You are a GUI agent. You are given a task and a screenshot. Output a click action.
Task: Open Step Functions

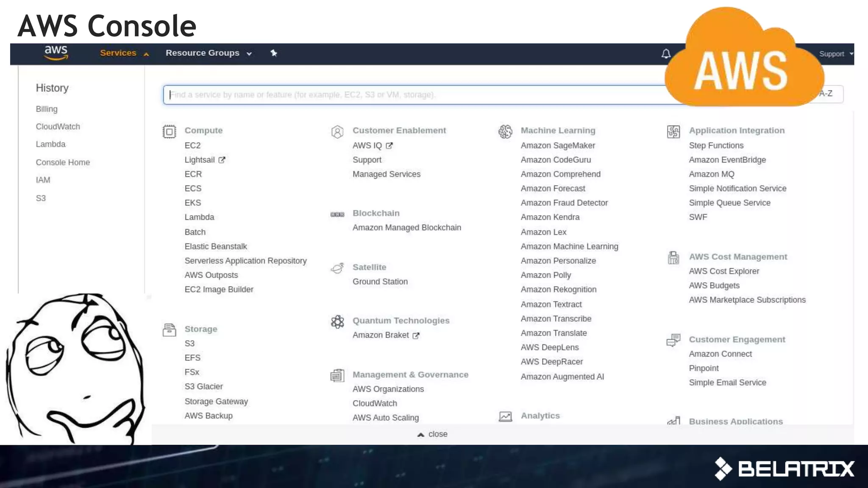[x=716, y=145]
